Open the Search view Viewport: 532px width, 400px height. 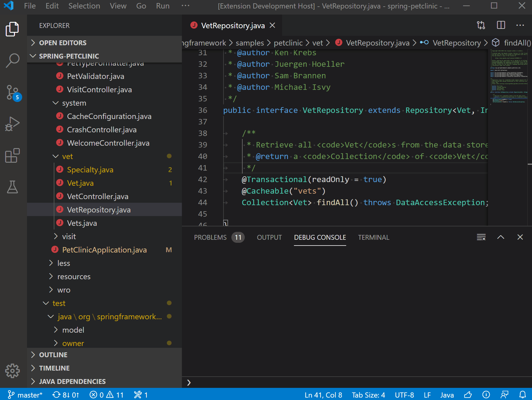[12, 60]
